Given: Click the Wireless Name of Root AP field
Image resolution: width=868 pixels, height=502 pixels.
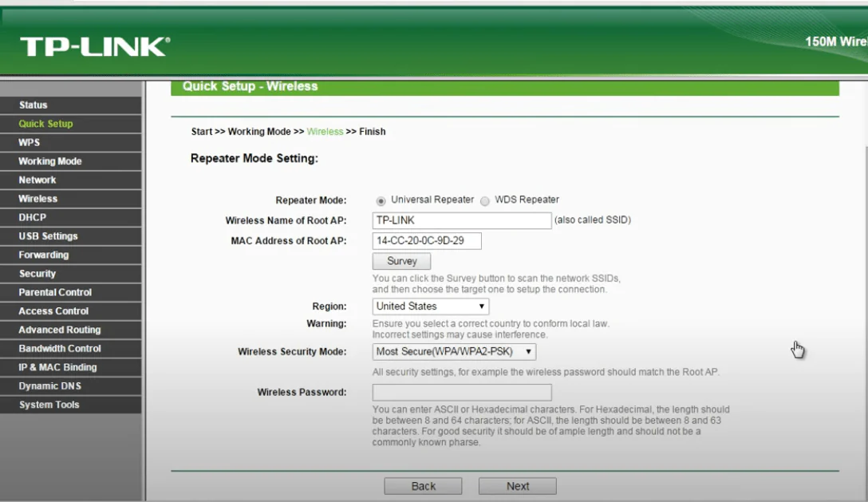Looking at the screenshot, I should click(x=462, y=220).
